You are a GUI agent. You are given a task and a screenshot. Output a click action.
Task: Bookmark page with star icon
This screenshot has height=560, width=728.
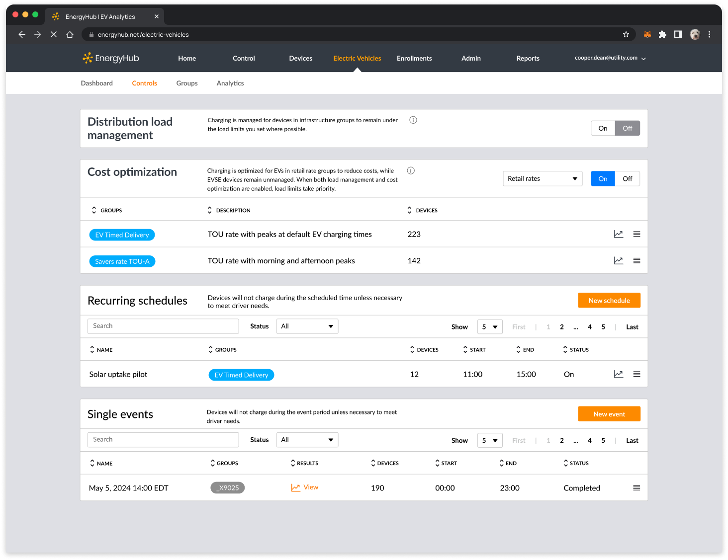point(626,34)
